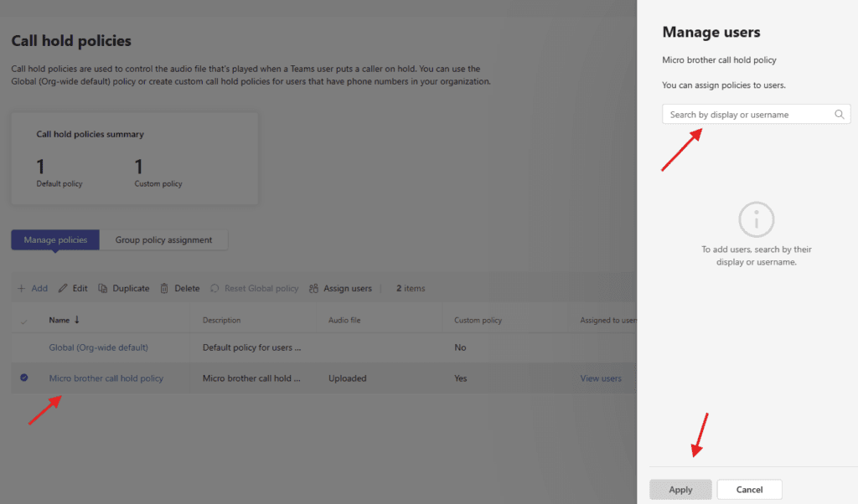Toggle the select-all checkmark in table header
The height and width of the screenshot is (504, 858).
[23, 321]
